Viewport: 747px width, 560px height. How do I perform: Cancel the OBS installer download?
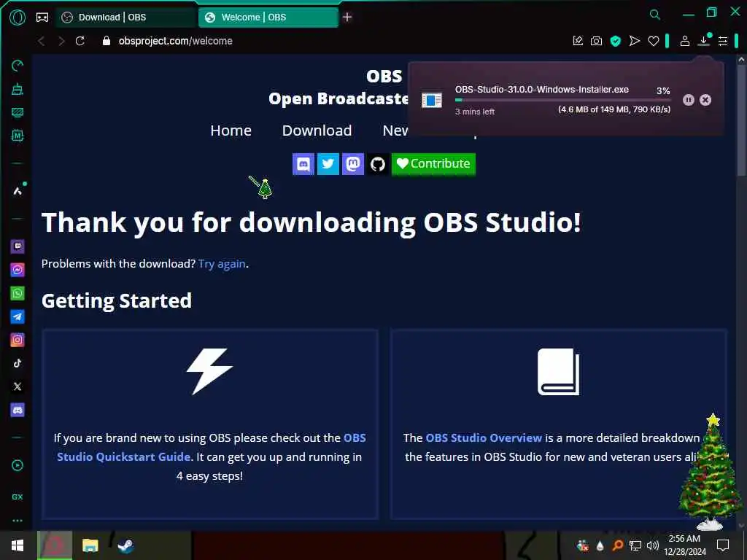click(x=705, y=99)
